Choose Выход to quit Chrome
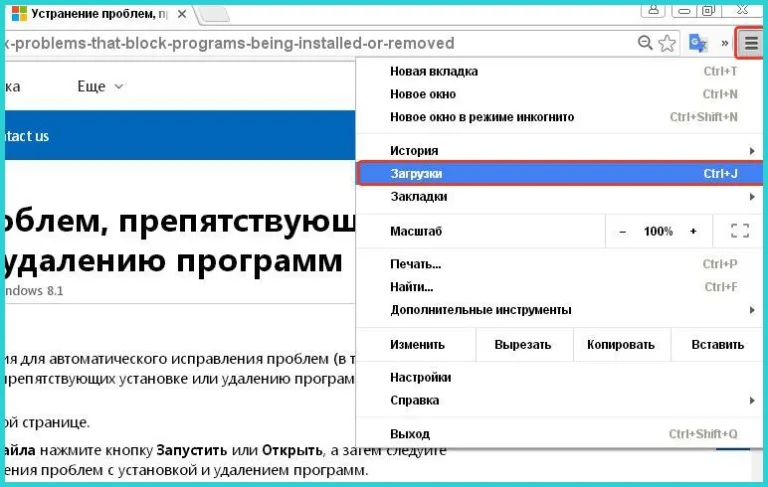 (x=559, y=434)
